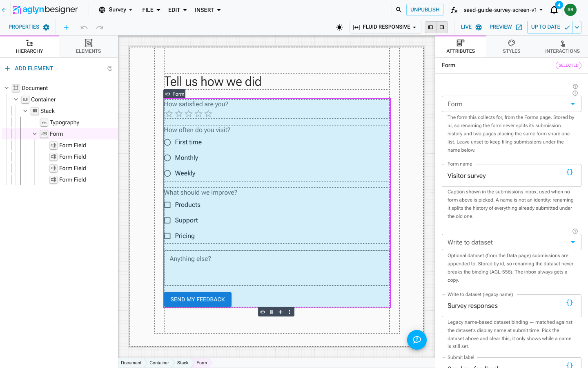This screenshot has height=368, width=588.
Task: Click the back arrow beside the Aglyn logo
Action: click(4, 10)
